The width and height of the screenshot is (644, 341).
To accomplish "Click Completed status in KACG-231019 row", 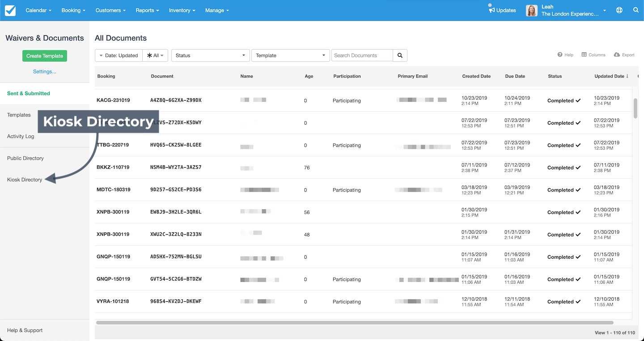I will (564, 101).
